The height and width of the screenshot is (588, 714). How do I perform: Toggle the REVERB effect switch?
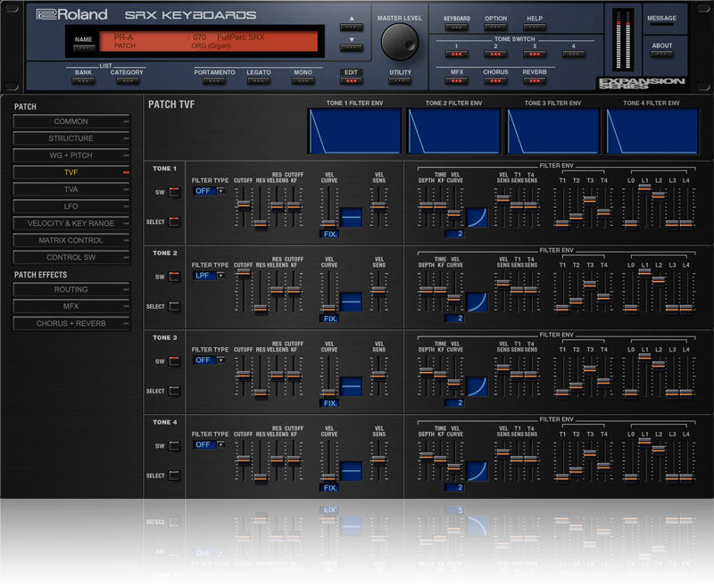[x=535, y=81]
